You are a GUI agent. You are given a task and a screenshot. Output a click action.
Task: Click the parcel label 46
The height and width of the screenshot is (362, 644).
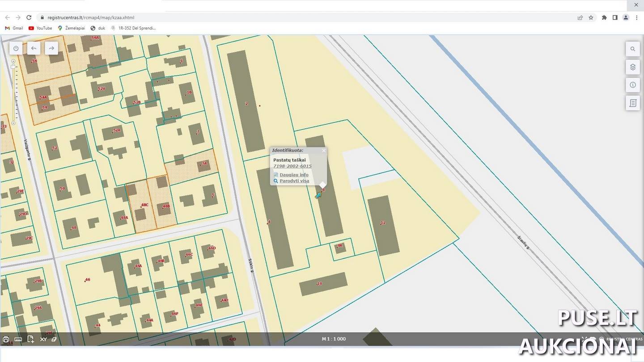[88, 280]
